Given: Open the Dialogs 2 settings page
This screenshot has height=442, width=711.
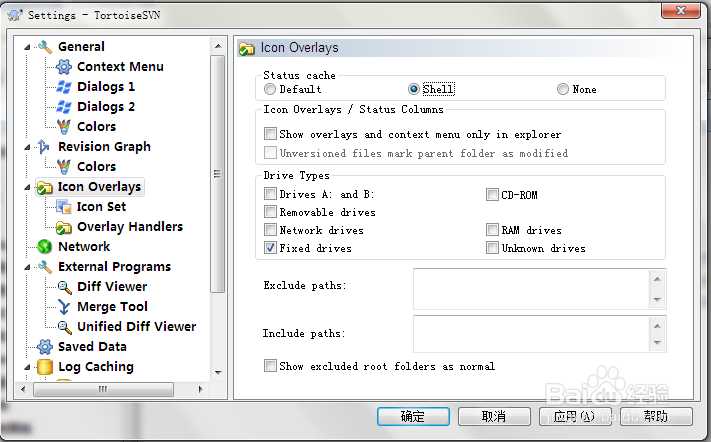Looking at the screenshot, I should 106,107.
